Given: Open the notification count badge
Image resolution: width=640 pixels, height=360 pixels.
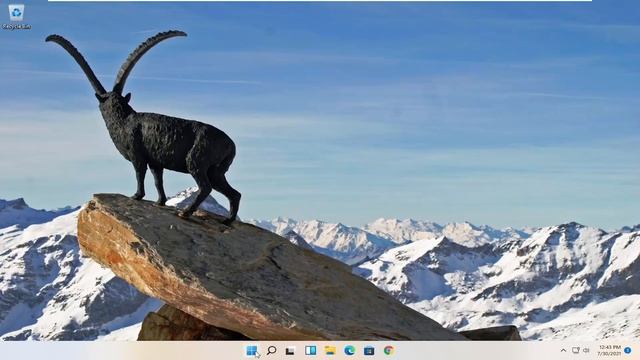Looking at the screenshot, I should click(628, 350).
